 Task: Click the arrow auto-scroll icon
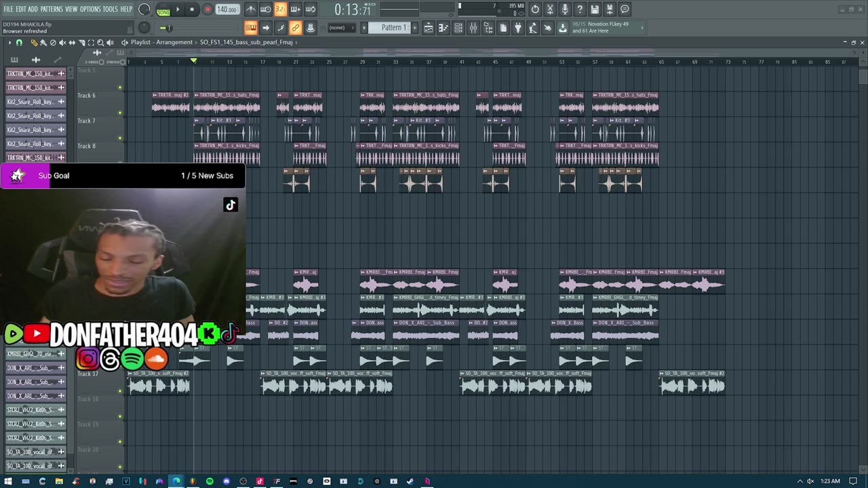pyautogui.click(x=266, y=28)
